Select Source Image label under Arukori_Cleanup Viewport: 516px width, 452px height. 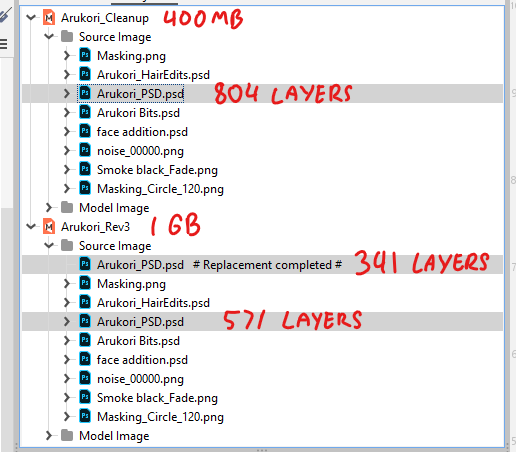point(115,37)
